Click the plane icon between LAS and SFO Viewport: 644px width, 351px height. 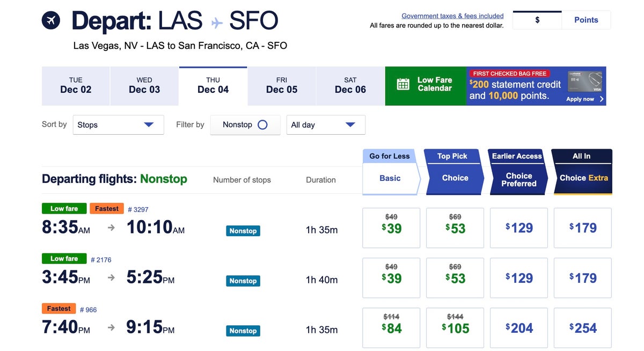coord(217,23)
